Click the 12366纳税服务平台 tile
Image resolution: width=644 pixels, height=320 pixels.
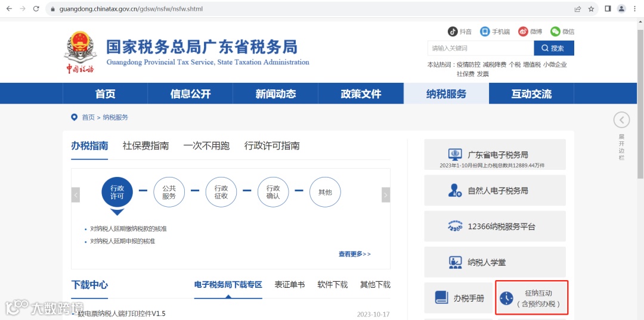[495, 226]
